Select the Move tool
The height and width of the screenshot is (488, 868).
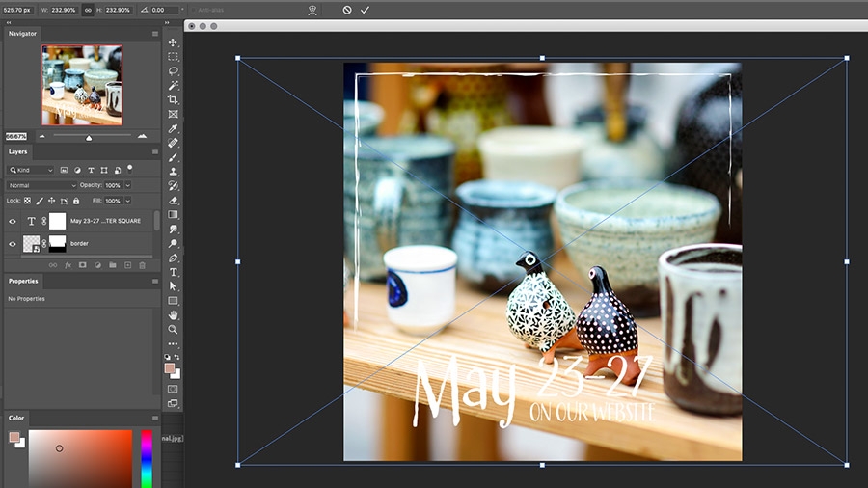[174, 42]
